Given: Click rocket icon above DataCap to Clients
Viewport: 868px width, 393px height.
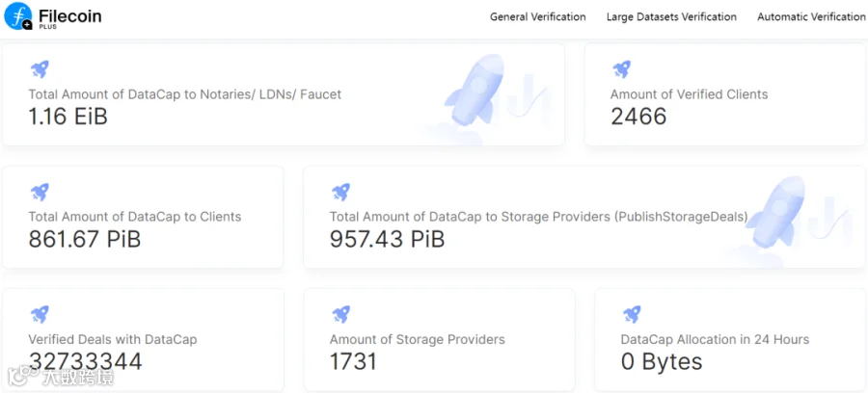Looking at the screenshot, I should click(40, 192).
